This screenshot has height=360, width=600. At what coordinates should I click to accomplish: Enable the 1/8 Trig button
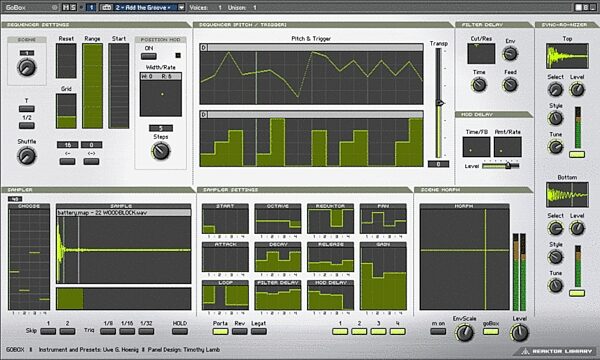(x=108, y=331)
